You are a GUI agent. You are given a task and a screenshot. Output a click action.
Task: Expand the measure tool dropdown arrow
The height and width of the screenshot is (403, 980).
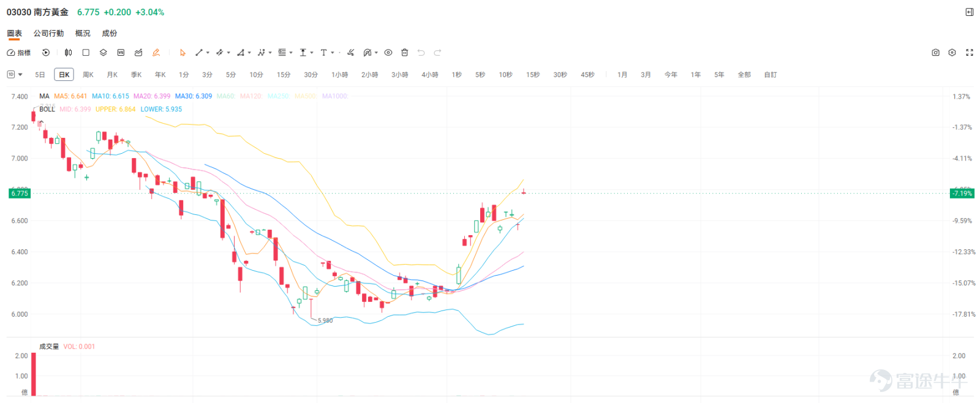point(312,53)
